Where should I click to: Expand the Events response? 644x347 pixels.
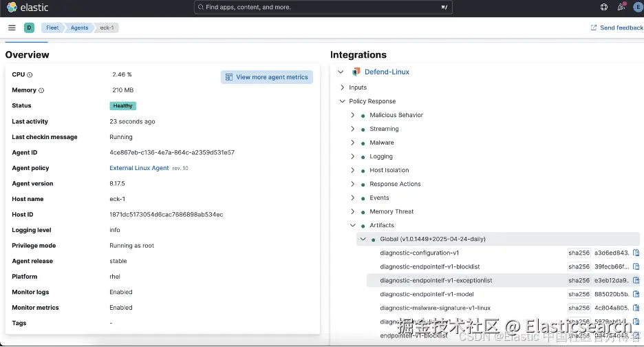[x=352, y=198]
